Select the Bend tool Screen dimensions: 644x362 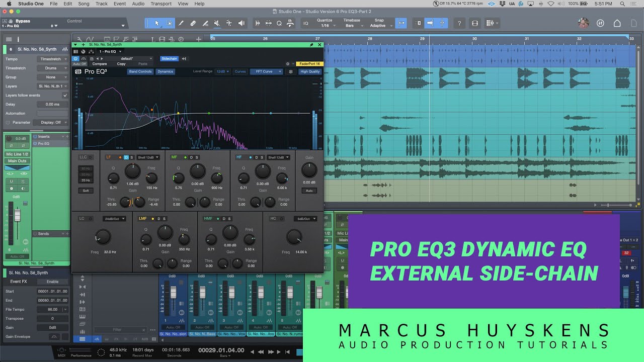[x=229, y=23]
